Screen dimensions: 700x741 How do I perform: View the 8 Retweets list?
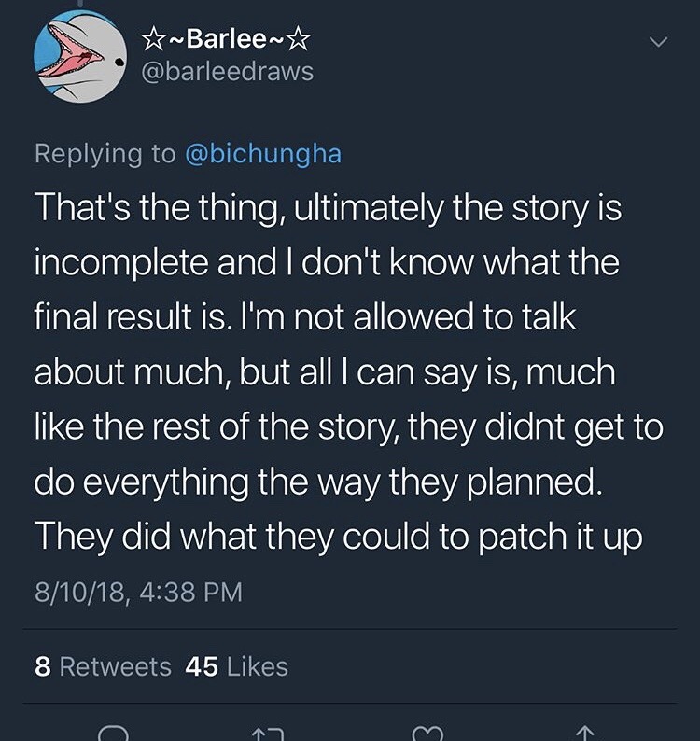coord(103,666)
